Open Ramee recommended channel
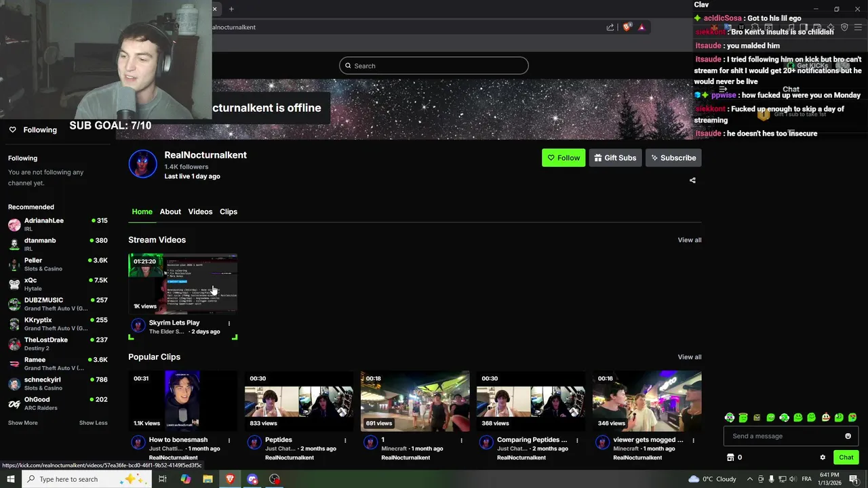The height and width of the screenshot is (488, 868). (x=58, y=363)
